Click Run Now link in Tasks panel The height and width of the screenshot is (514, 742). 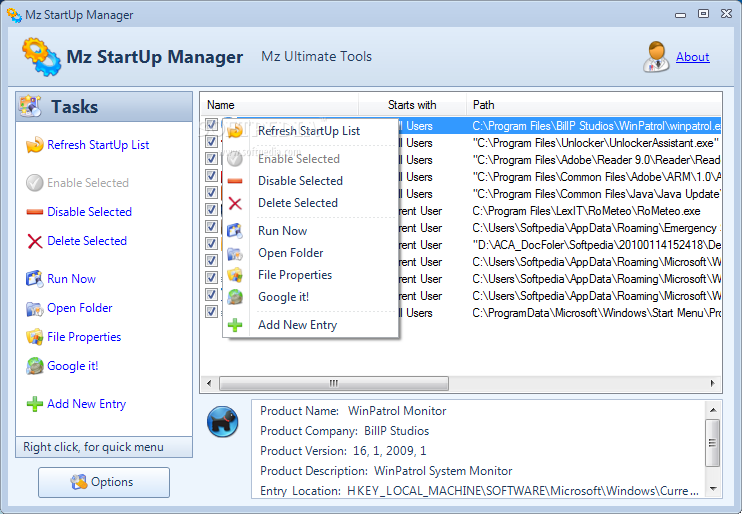[71, 279]
